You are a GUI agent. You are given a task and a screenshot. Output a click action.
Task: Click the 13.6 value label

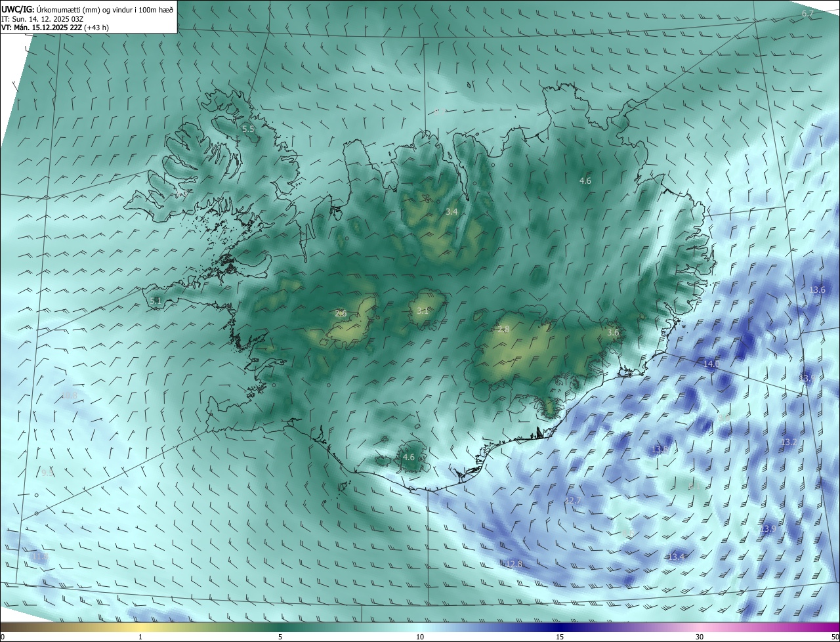pyautogui.click(x=817, y=290)
